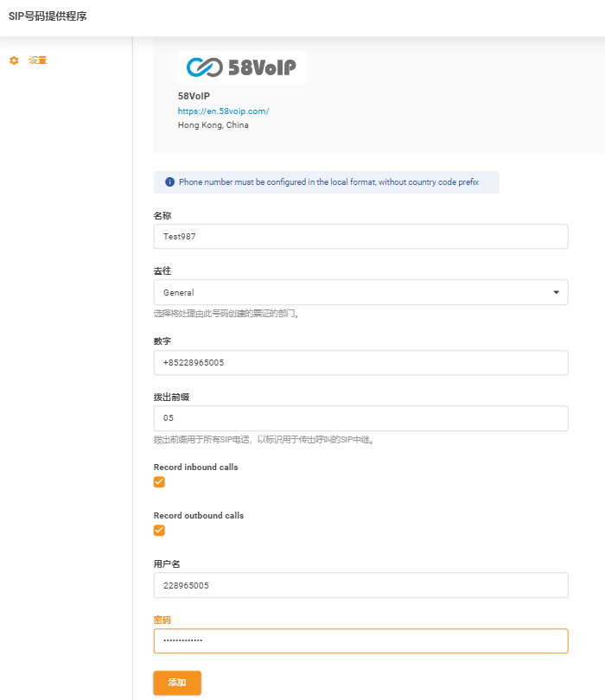Click the orange 设置 gear icon
Screen dimensions: 605x700
tap(12, 60)
